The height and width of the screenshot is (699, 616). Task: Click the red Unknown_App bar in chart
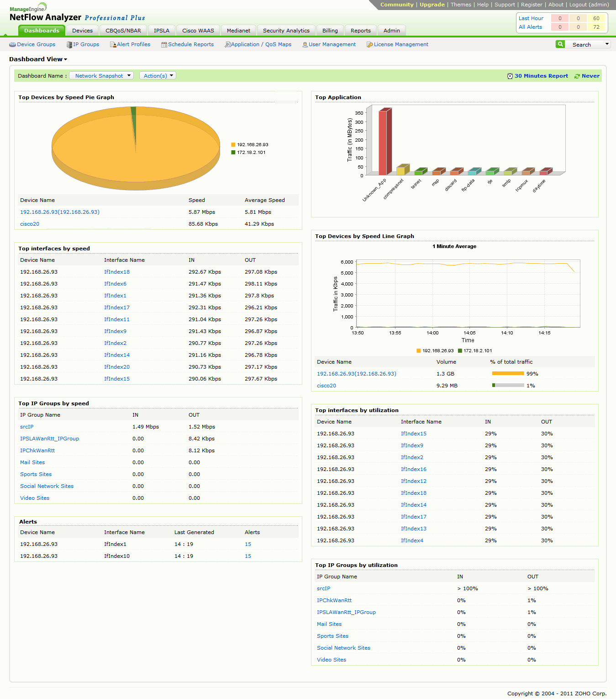pyautogui.click(x=384, y=142)
